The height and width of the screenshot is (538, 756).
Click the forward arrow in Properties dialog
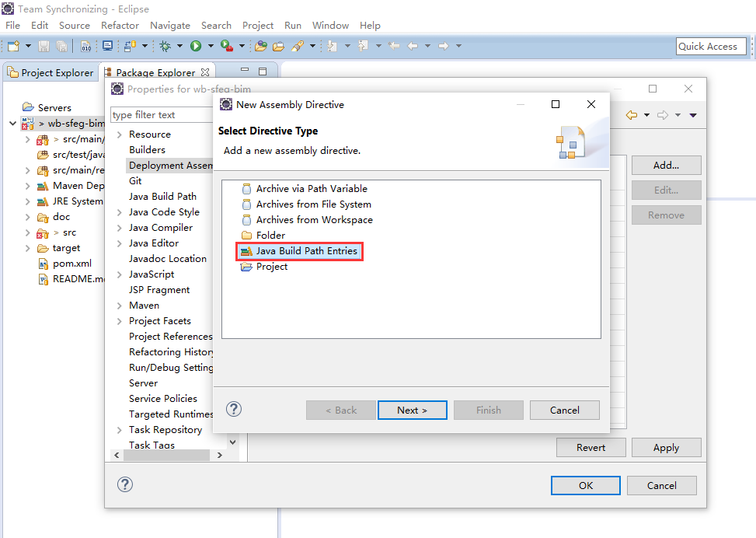coord(663,115)
